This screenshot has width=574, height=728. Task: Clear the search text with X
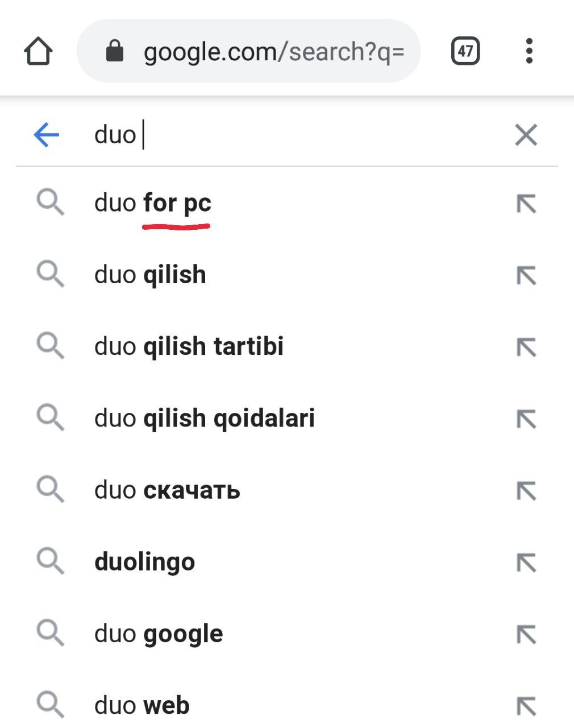[526, 135]
